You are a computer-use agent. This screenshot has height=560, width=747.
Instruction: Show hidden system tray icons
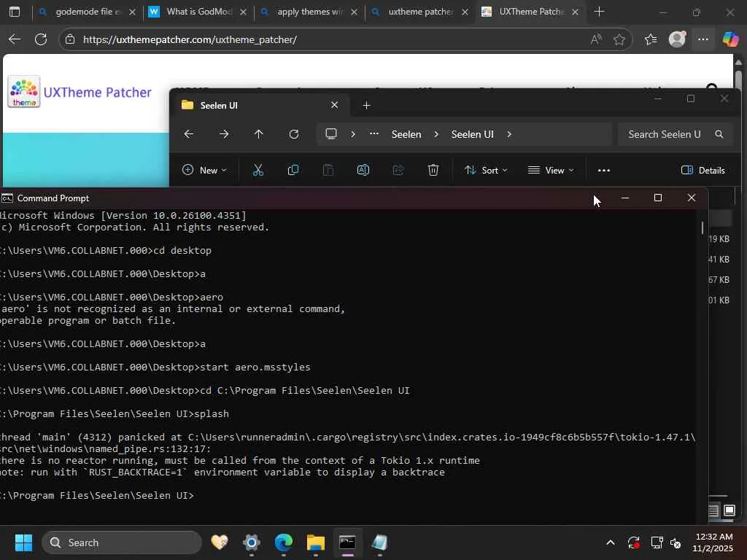[611, 542]
